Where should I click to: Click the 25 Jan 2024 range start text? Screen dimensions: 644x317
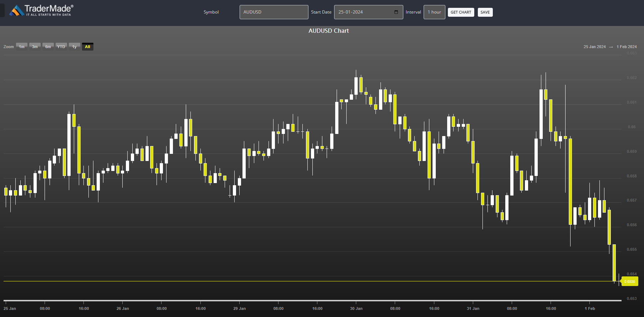click(x=594, y=47)
